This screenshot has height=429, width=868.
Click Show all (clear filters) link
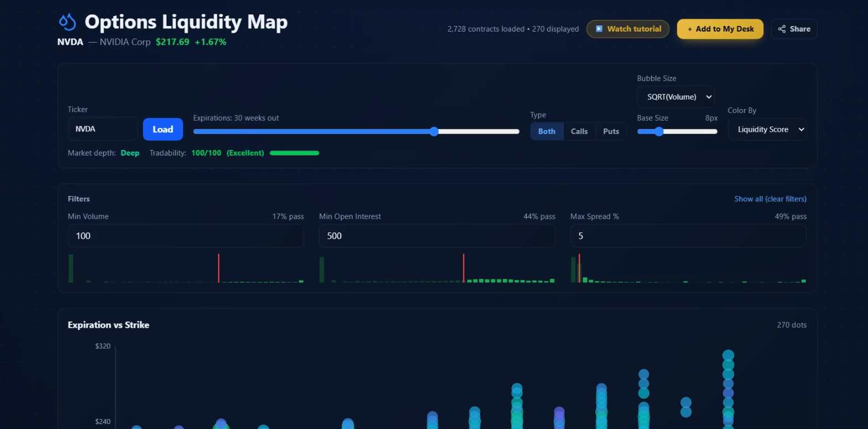(771, 199)
